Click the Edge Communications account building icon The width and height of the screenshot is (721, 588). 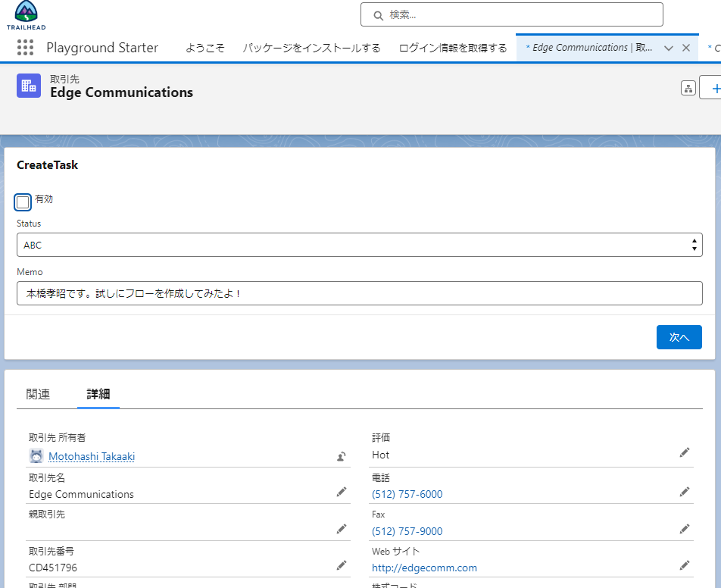pos(29,86)
